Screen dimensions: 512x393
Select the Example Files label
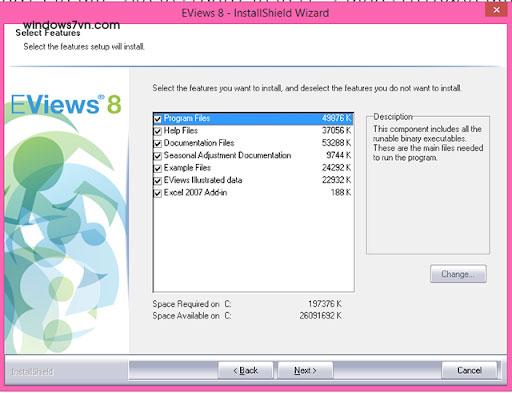coord(187,168)
